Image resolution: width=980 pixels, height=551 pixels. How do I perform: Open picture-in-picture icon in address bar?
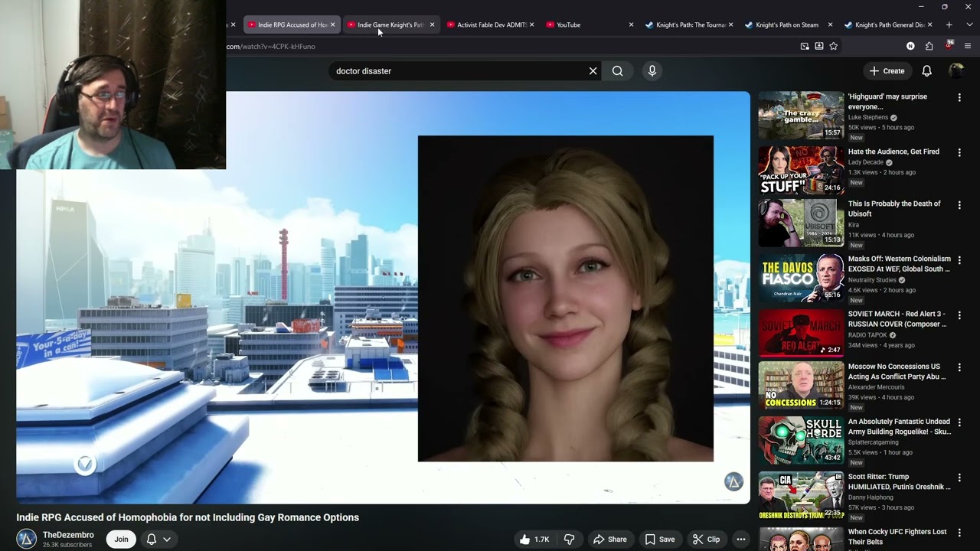click(805, 46)
